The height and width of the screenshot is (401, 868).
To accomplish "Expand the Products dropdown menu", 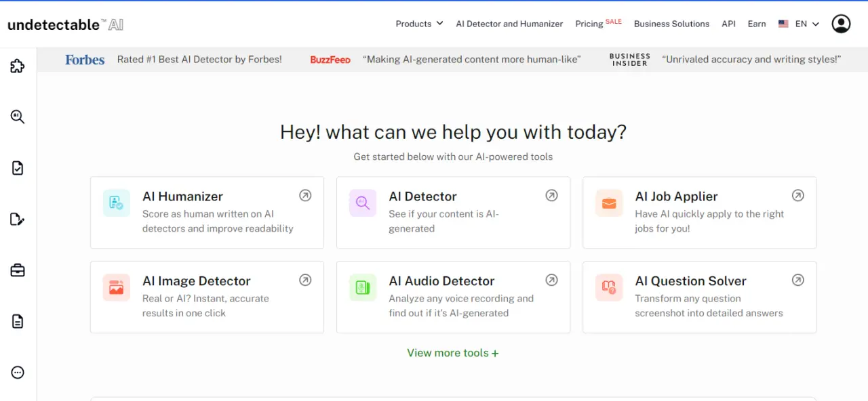I will point(419,24).
